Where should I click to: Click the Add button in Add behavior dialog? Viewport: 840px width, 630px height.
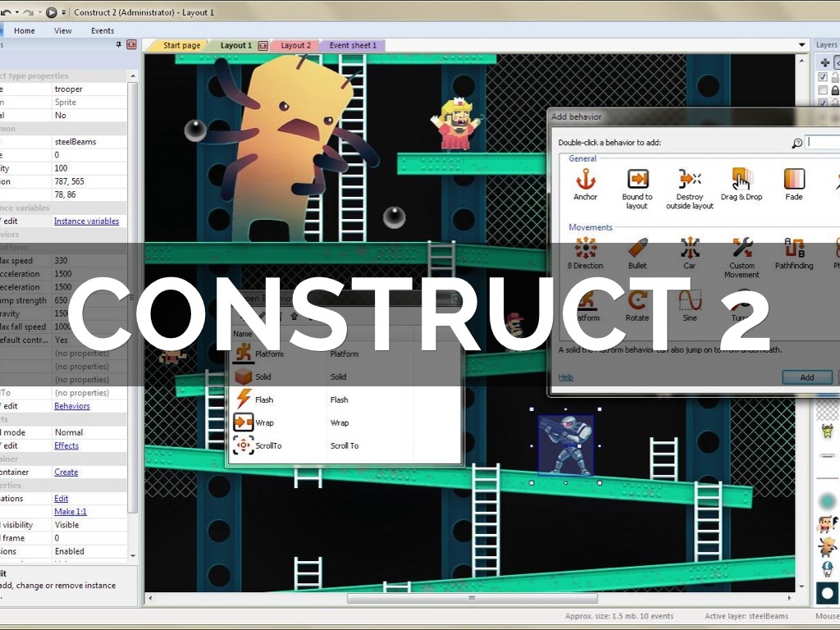[x=806, y=377]
